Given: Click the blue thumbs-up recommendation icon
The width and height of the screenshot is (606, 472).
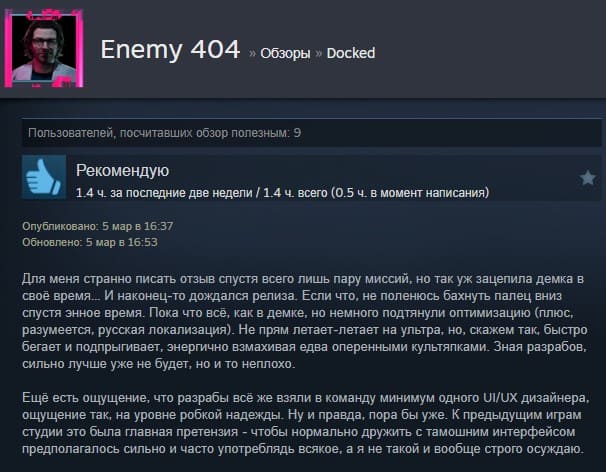Looking at the screenshot, I should (44, 177).
